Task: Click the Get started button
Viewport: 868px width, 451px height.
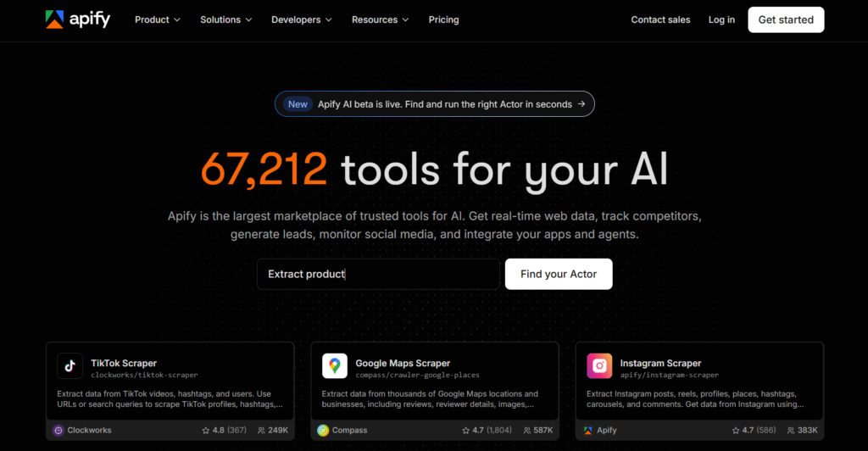Action: pos(786,19)
